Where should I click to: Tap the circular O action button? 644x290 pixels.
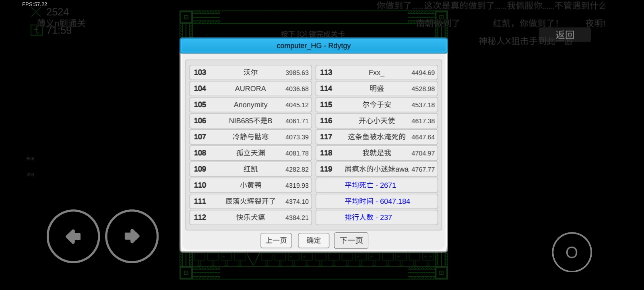point(572,252)
